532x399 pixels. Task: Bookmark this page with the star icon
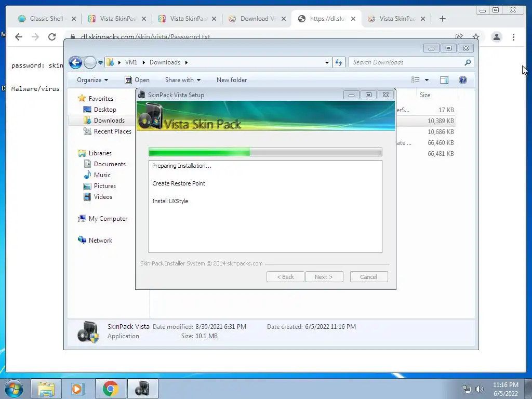click(476, 37)
